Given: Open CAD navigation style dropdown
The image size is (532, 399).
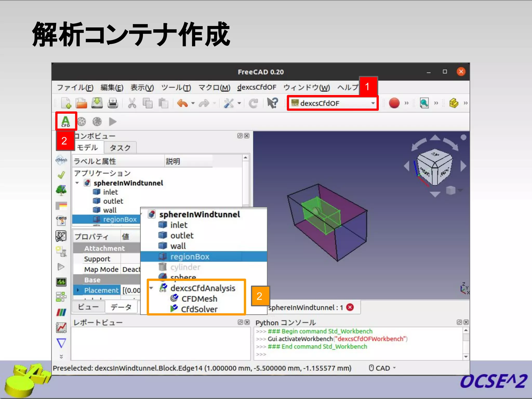Looking at the screenshot, I should [x=382, y=368].
